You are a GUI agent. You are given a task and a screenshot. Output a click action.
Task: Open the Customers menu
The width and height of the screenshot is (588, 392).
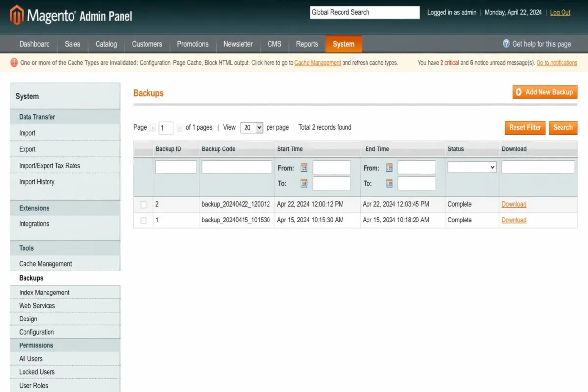pyautogui.click(x=147, y=44)
